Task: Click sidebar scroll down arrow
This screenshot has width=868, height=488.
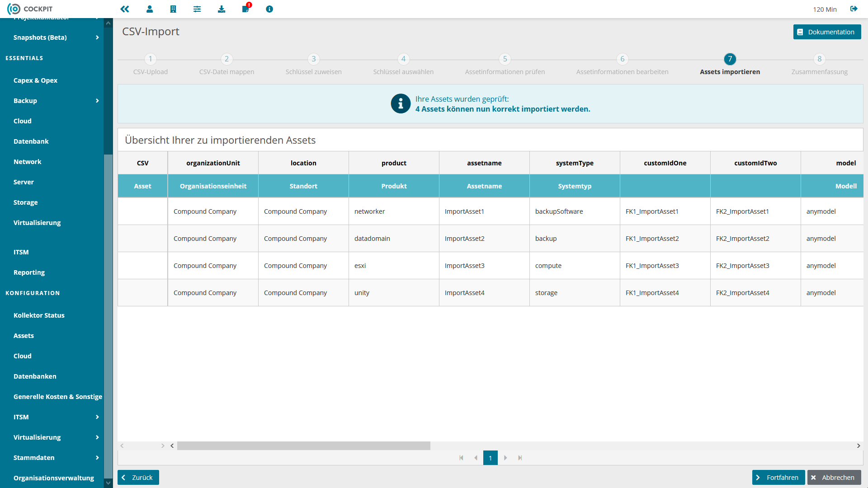Action: 108,483
